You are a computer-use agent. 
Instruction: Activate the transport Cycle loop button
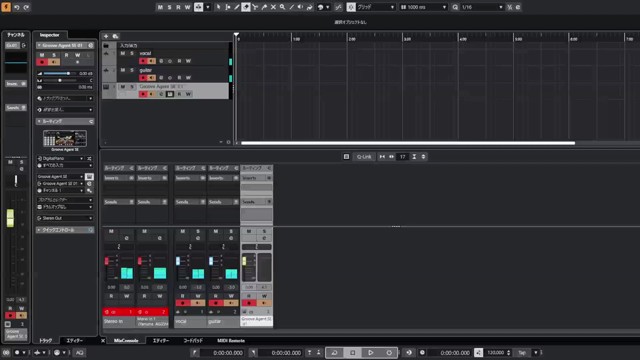point(334,352)
